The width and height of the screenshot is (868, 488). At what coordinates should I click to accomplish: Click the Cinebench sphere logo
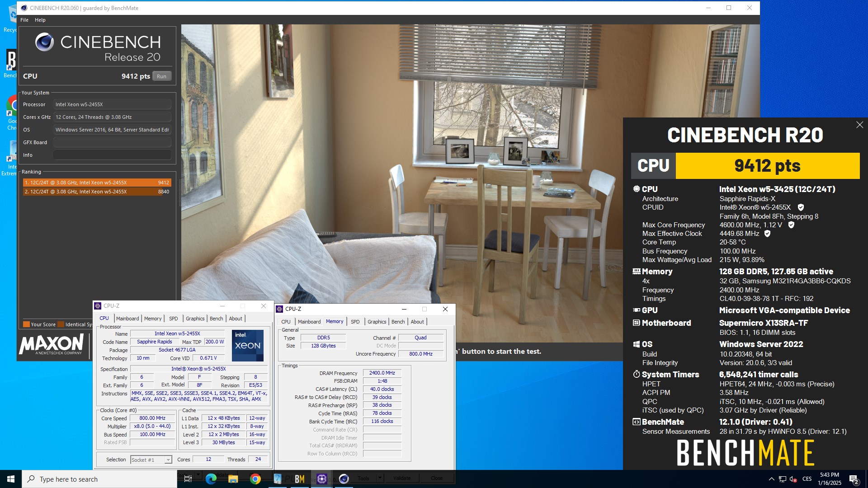(x=45, y=42)
